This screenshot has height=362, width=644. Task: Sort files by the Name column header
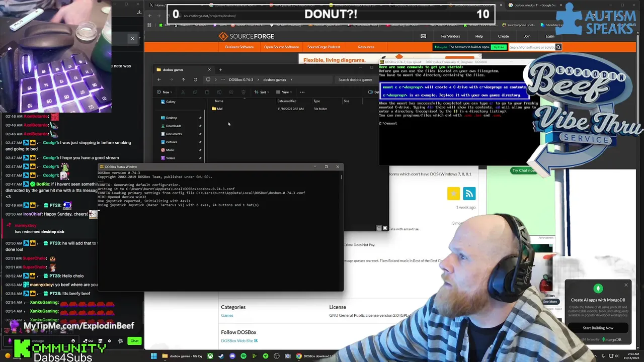pyautogui.click(x=219, y=101)
